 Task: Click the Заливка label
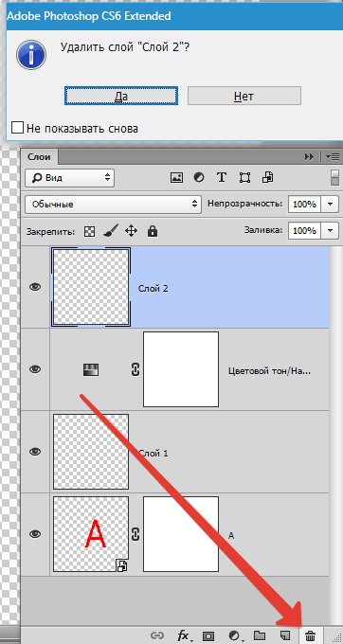click(x=263, y=230)
